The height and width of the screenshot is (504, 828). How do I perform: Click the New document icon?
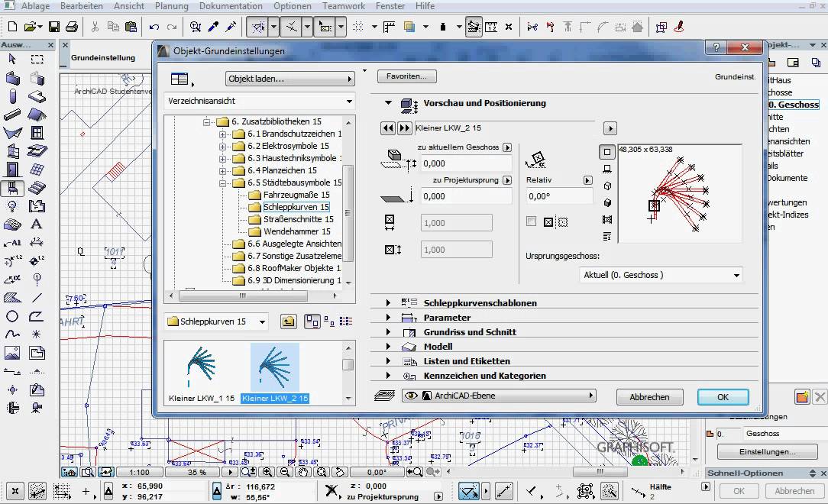click(x=13, y=27)
